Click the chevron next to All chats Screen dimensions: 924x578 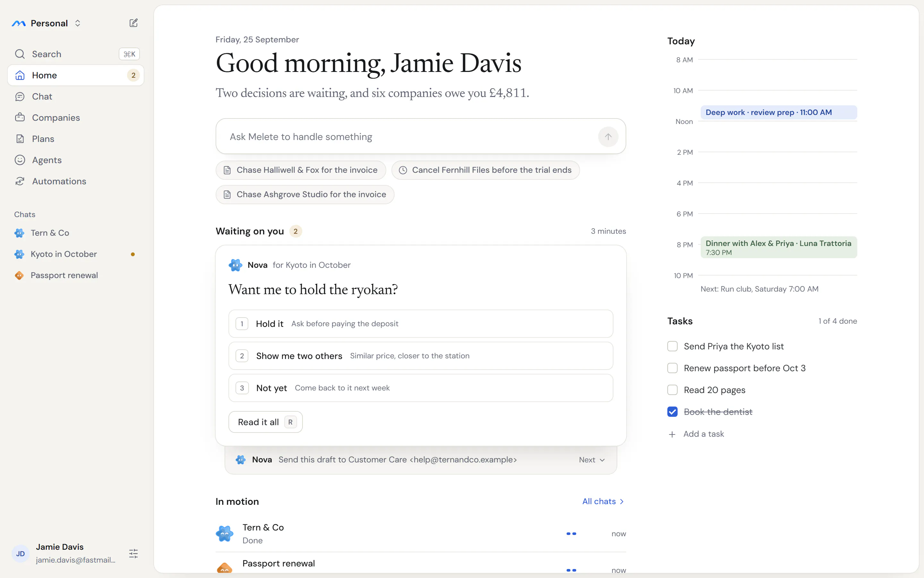pos(621,502)
